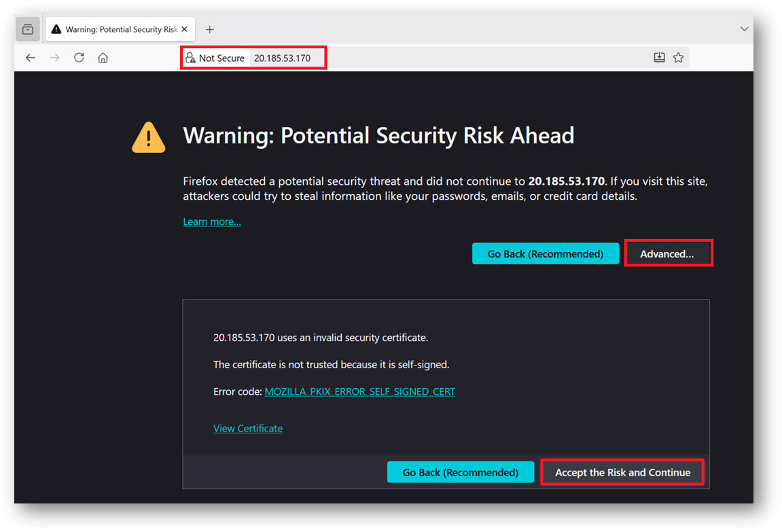Viewport: 782px width, 532px height.
Task: Bookmark this page with the star icon
Action: tap(678, 58)
